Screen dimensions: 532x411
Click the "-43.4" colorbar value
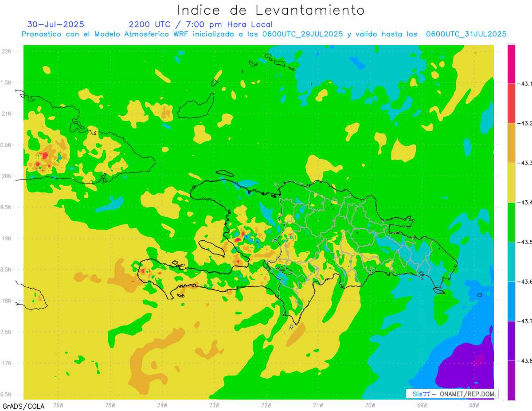[x=526, y=202]
